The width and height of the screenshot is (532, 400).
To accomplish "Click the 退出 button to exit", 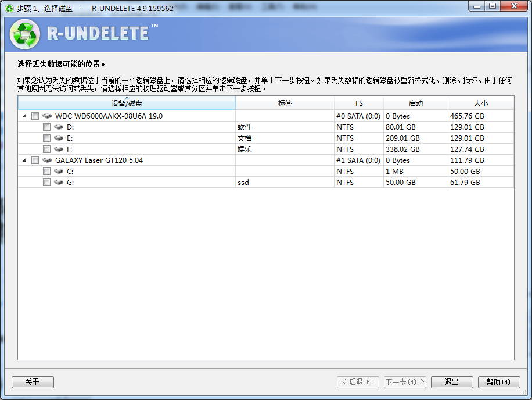I will click(452, 382).
